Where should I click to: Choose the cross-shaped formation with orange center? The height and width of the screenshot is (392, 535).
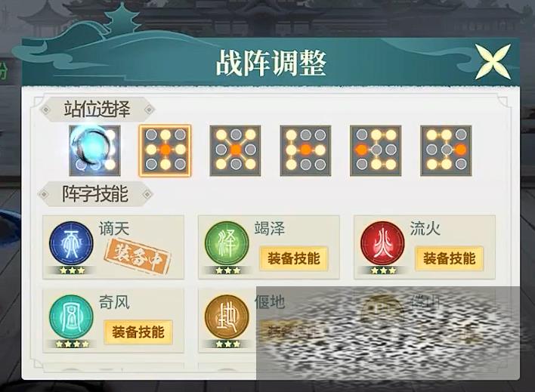(165, 150)
